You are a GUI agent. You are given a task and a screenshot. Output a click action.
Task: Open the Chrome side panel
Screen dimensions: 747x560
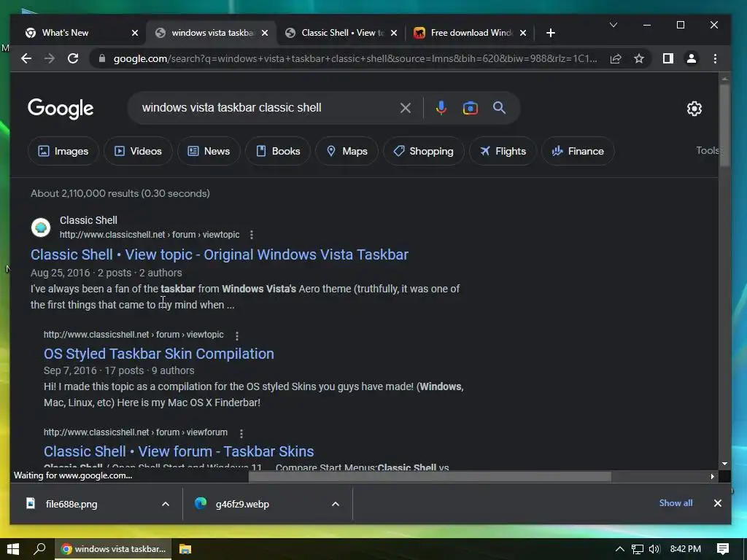[x=668, y=58]
